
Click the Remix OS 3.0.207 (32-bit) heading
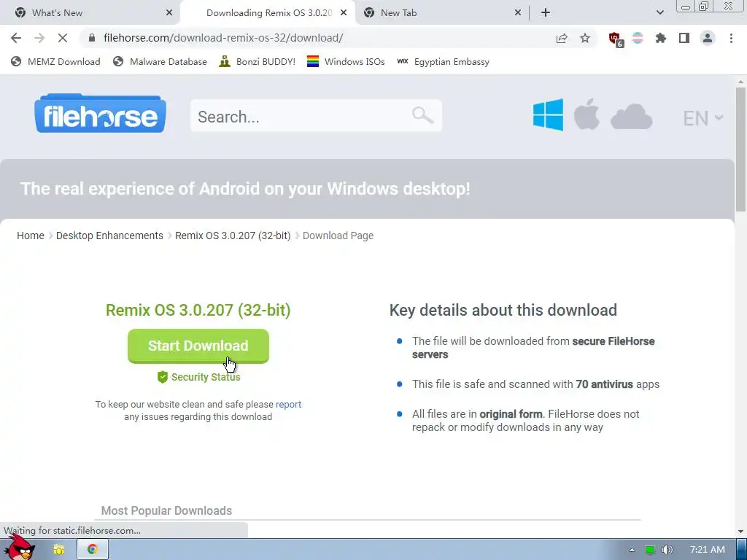(x=198, y=310)
